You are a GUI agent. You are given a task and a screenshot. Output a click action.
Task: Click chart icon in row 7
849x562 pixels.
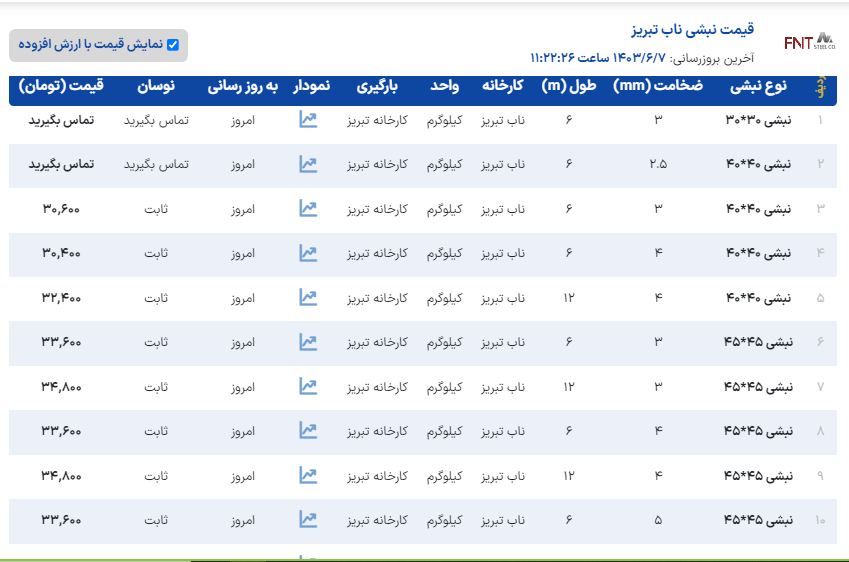coord(308,386)
